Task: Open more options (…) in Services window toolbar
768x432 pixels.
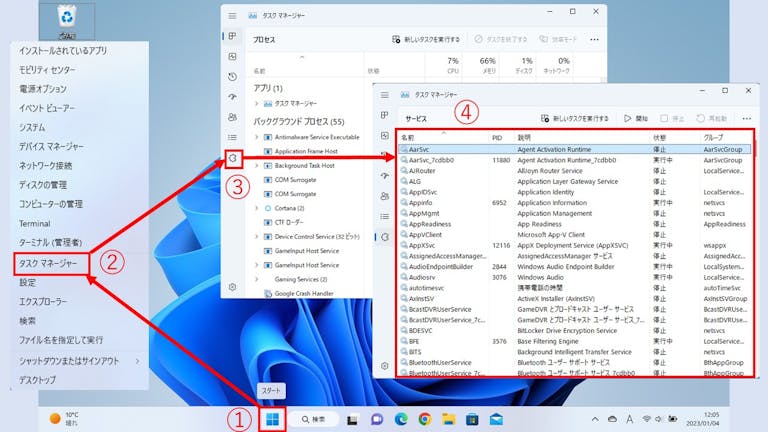Action: coord(746,119)
